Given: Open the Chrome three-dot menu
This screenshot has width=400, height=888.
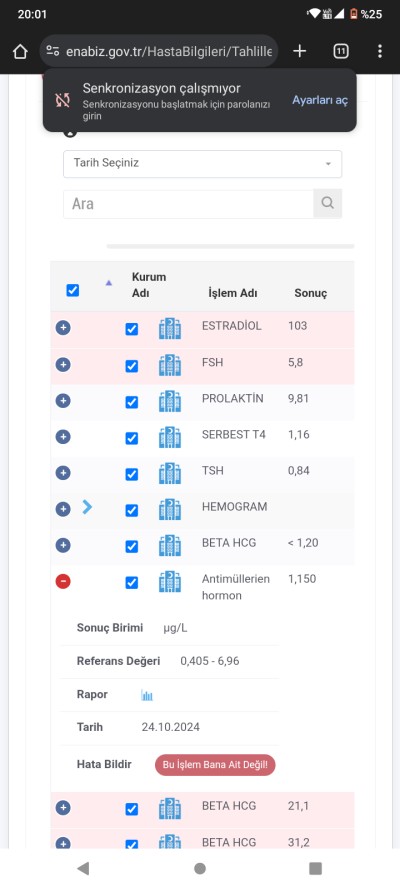Looking at the screenshot, I should click(380, 52).
